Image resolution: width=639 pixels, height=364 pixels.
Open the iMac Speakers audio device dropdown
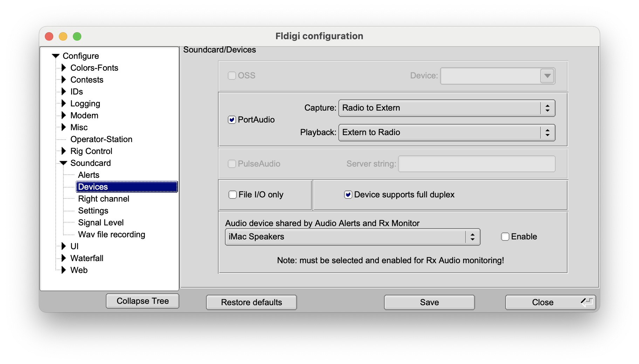coord(352,237)
